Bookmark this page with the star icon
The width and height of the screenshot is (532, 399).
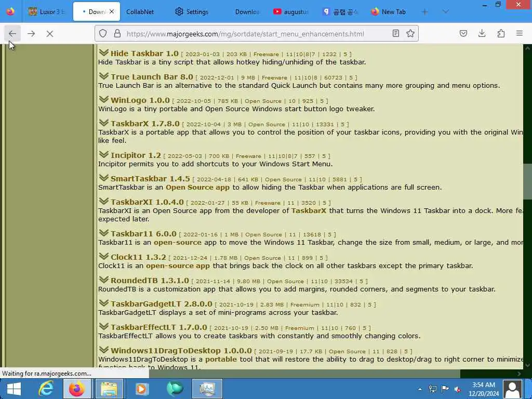coord(410,33)
